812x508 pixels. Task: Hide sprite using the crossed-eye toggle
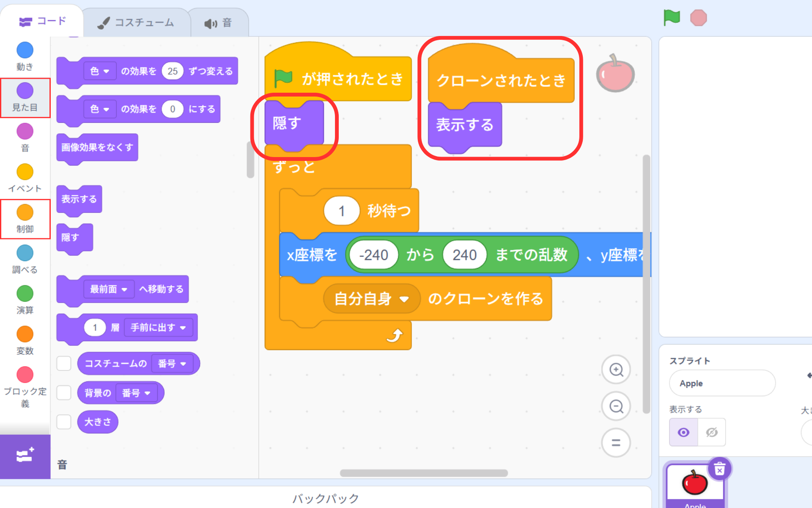click(x=712, y=432)
